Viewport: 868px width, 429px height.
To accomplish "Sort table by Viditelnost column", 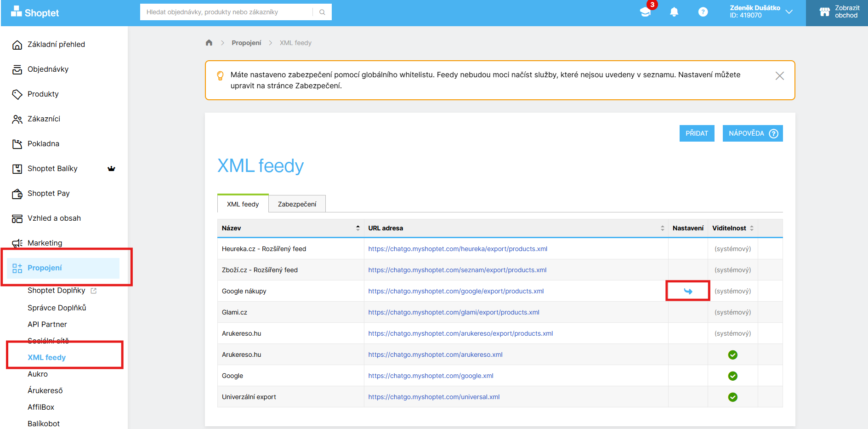I will click(x=732, y=228).
